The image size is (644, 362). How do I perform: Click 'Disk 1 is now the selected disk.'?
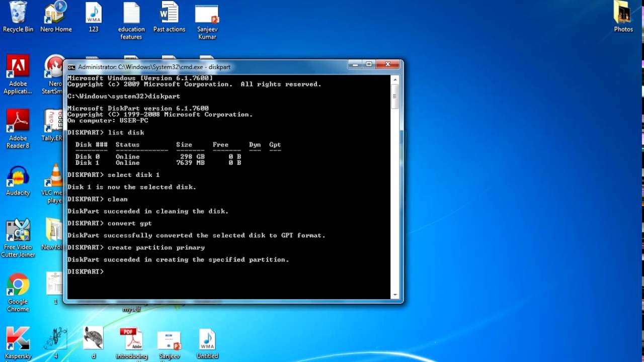click(x=132, y=187)
